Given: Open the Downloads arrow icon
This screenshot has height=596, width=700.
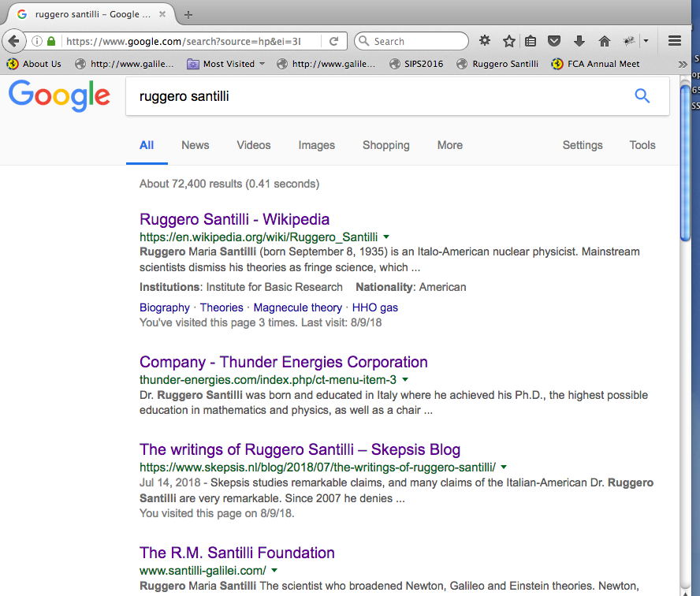Looking at the screenshot, I should (579, 42).
